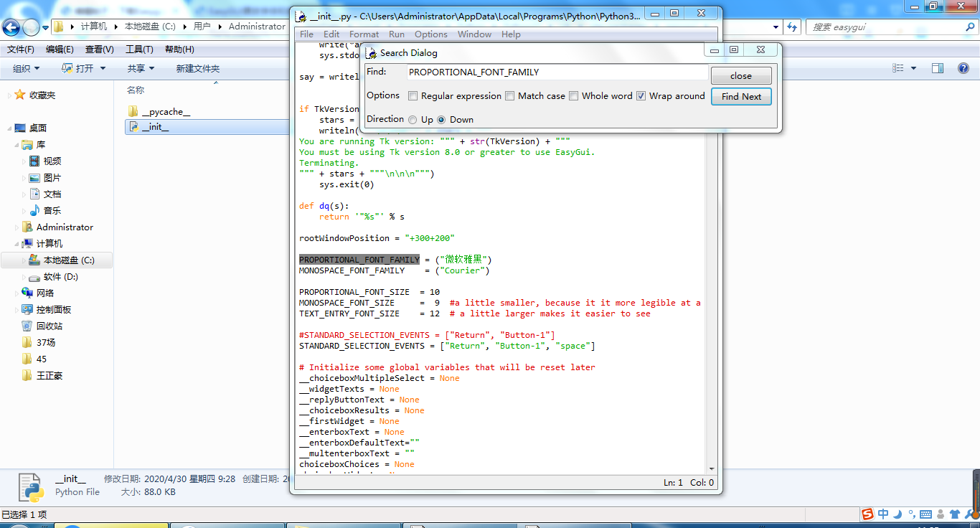Screen dimensions: 980x528
Task: Open the address bar history dropdown
Action: 776,27
